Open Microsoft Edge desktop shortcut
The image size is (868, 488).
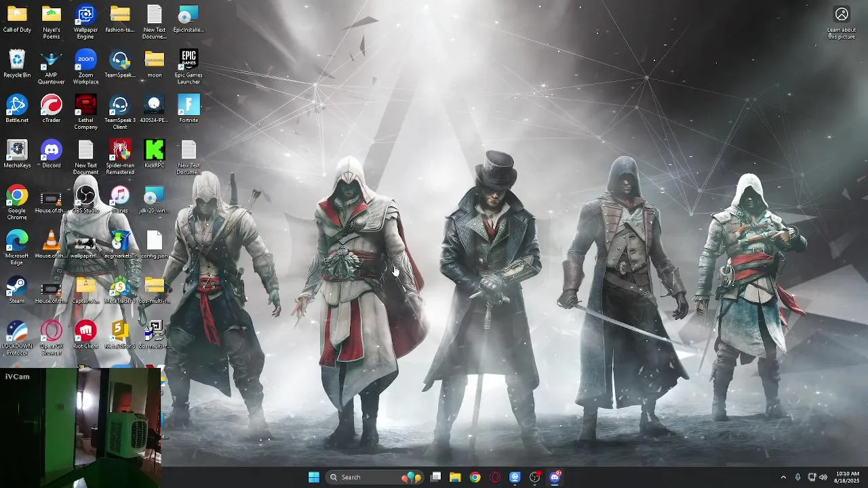pyautogui.click(x=17, y=248)
